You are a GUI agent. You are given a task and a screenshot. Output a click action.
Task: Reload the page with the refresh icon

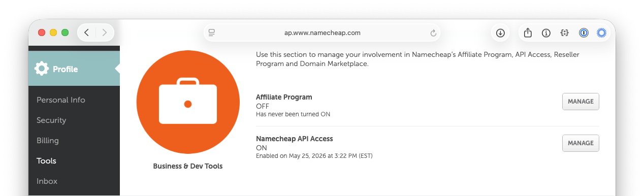[433, 33]
